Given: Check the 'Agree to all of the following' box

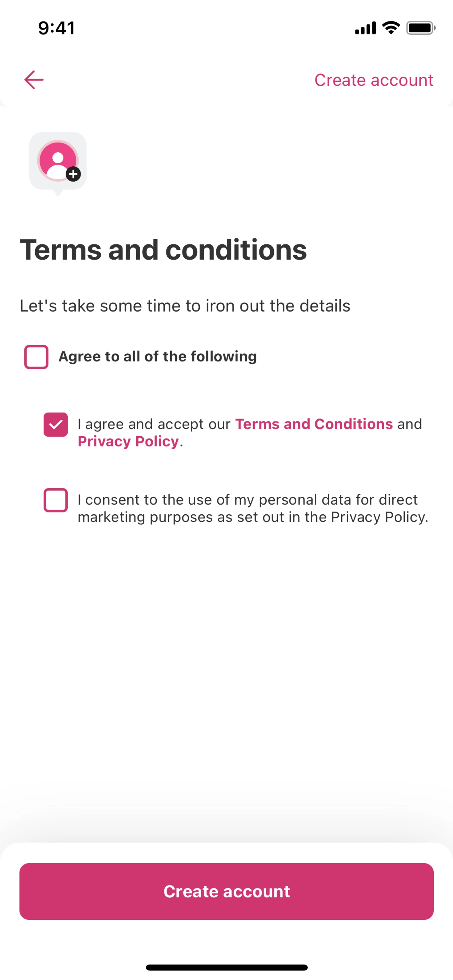Looking at the screenshot, I should (36, 357).
